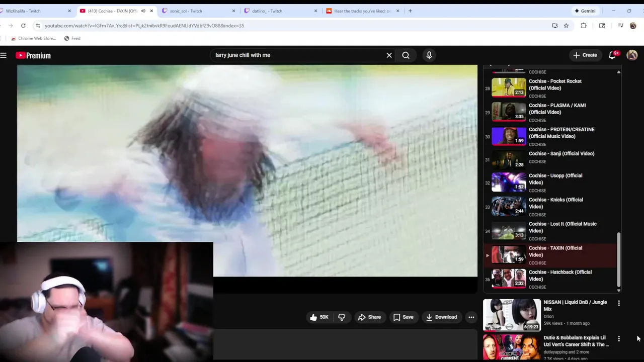Click the address bar URL
The height and width of the screenshot is (362, 644).
[144, 26]
